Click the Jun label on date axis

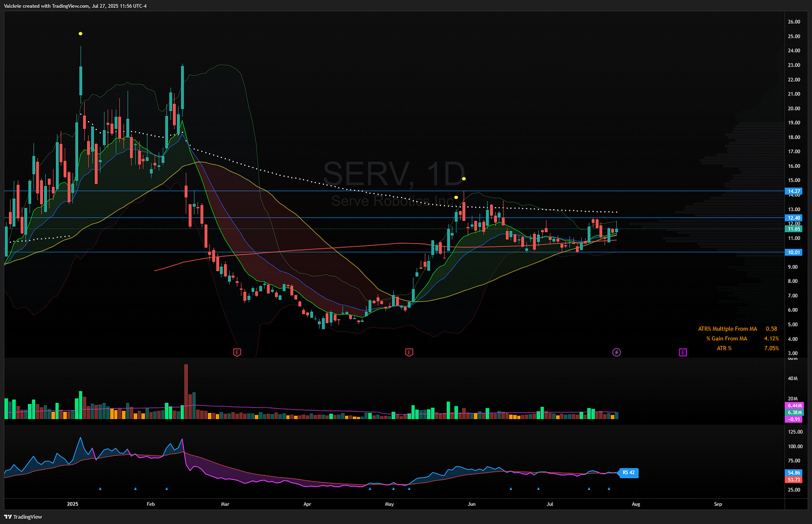tap(472, 504)
